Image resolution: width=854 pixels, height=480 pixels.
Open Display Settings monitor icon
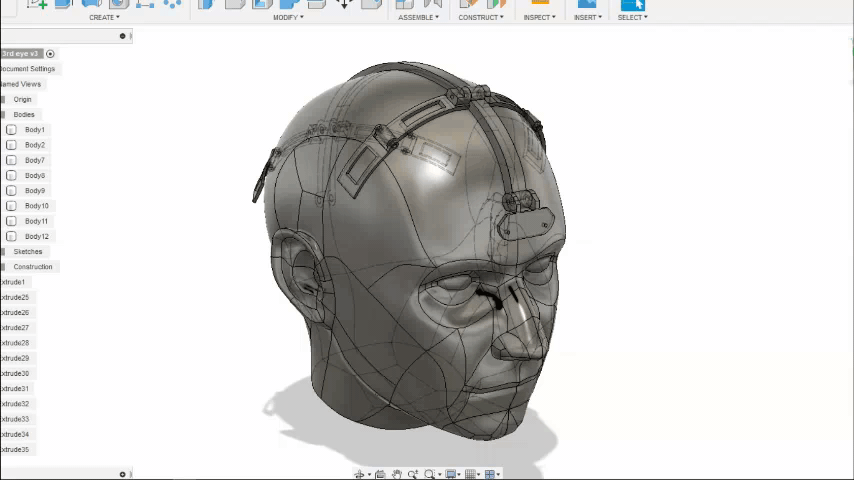451,474
